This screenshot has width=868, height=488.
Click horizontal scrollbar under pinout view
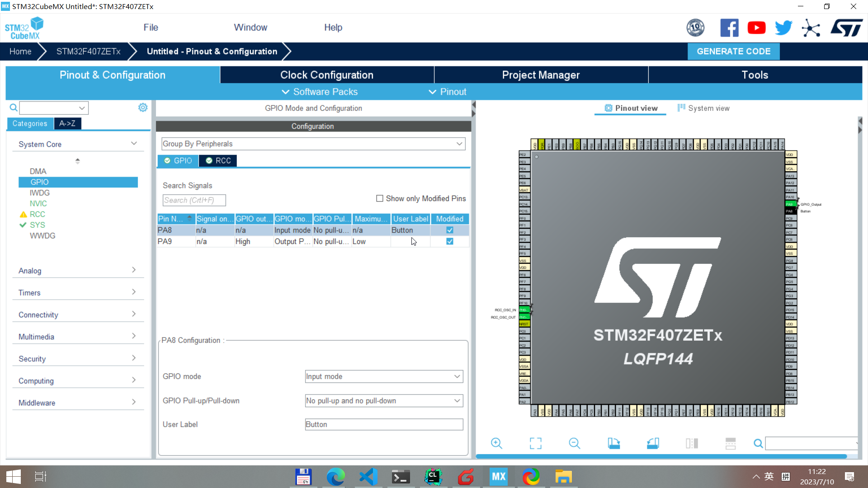click(661, 456)
